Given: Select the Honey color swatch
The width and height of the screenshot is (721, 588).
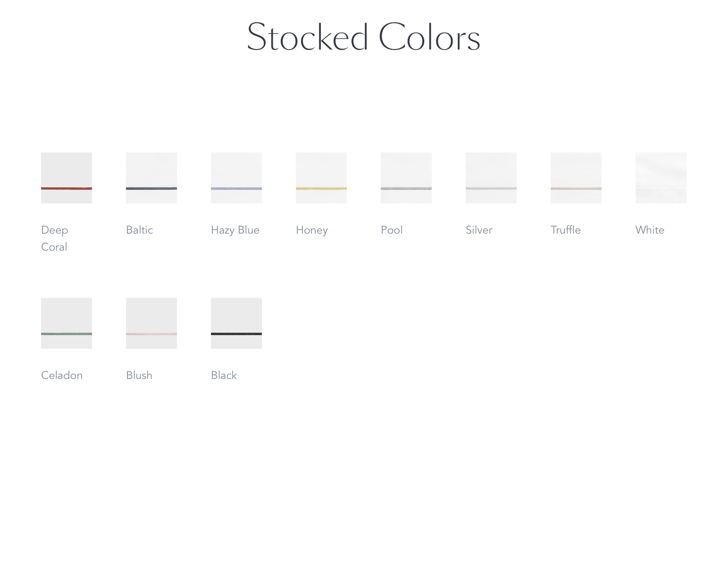Looking at the screenshot, I should tap(321, 178).
